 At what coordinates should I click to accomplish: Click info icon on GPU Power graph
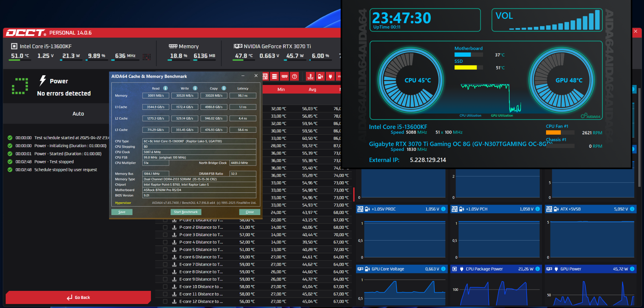632,269
